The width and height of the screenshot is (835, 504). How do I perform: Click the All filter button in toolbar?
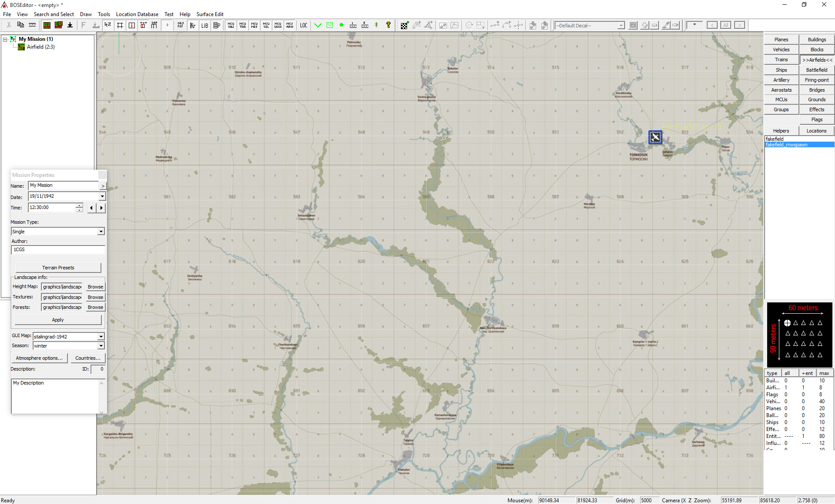(x=726, y=25)
